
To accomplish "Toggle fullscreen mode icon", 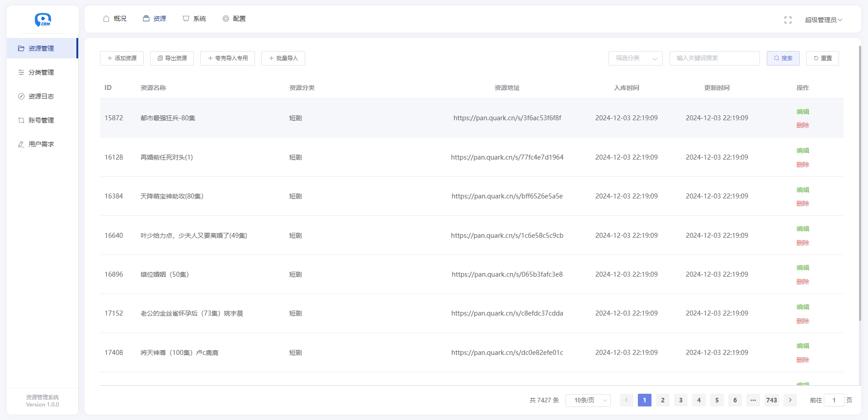I will (788, 20).
